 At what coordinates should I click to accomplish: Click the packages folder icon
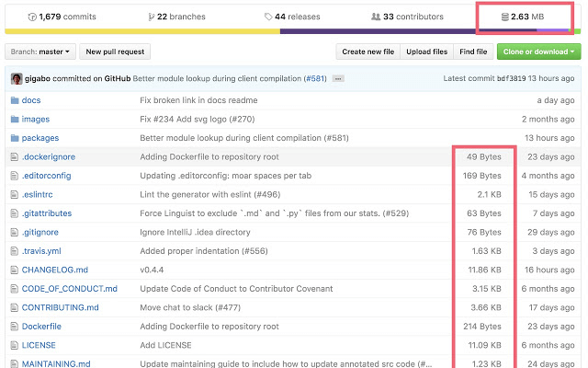pyautogui.click(x=14, y=138)
